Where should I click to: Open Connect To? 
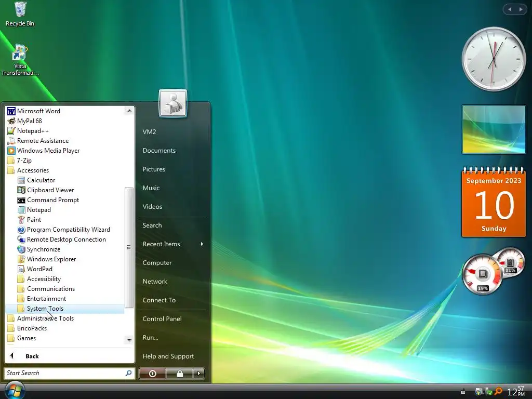(x=159, y=300)
